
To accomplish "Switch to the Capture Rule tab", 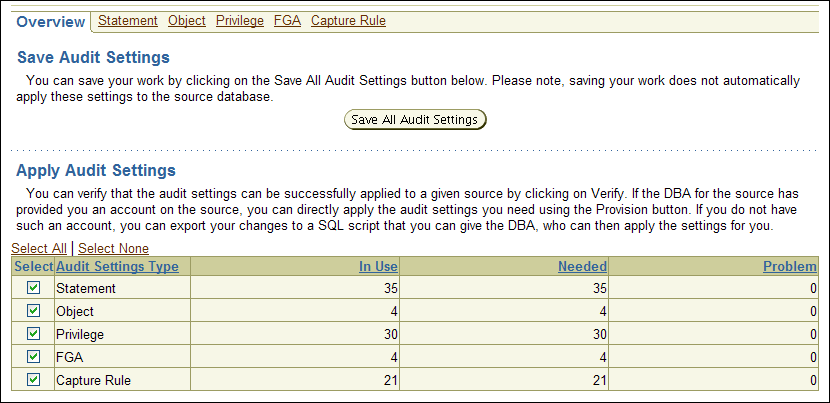I will [348, 21].
